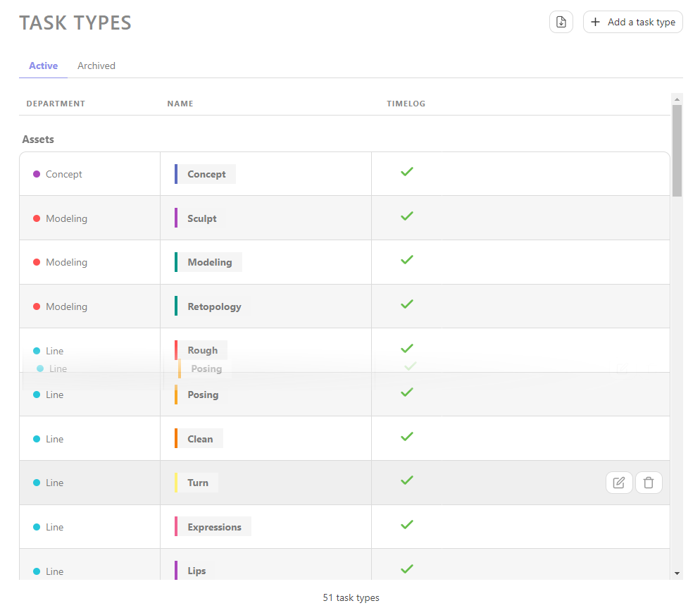
Task: Click the timelog checkmark in Expressions row
Action: point(407,524)
